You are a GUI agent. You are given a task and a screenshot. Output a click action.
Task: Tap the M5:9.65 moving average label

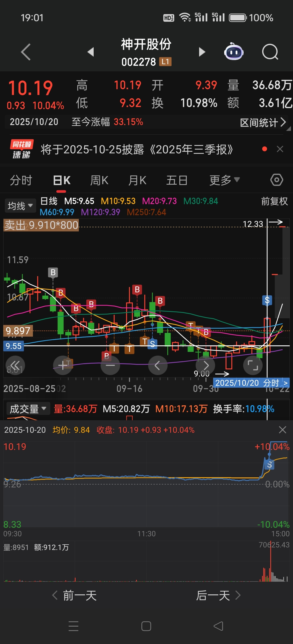79,201
